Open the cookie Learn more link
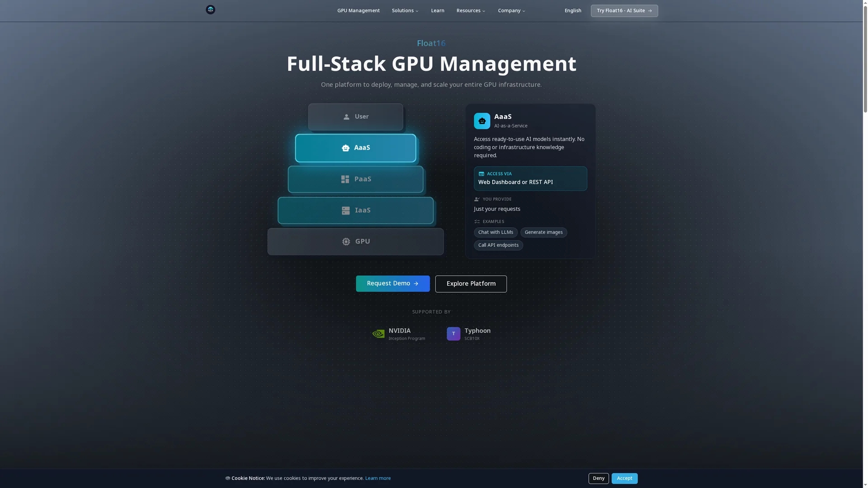 tap(378, 479)
